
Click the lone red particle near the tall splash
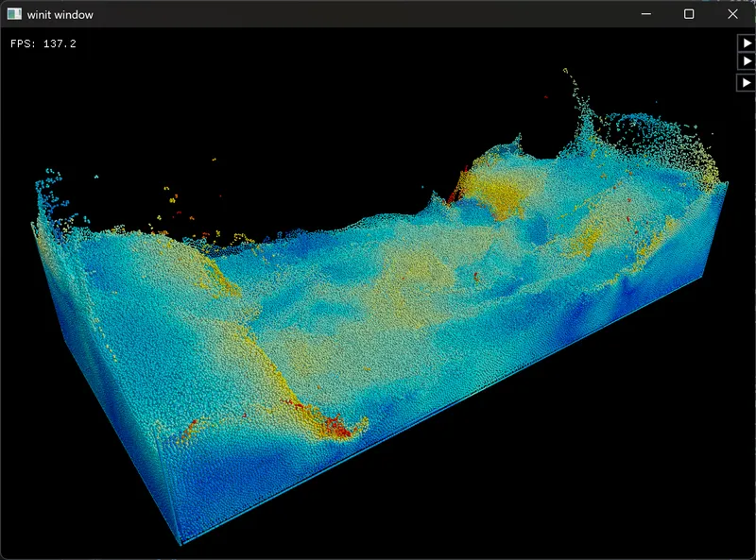click(x=546, y=97)
